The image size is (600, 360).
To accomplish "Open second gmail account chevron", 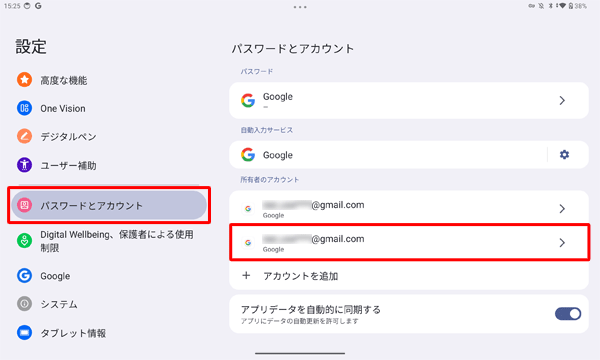I will click(562, 243).
